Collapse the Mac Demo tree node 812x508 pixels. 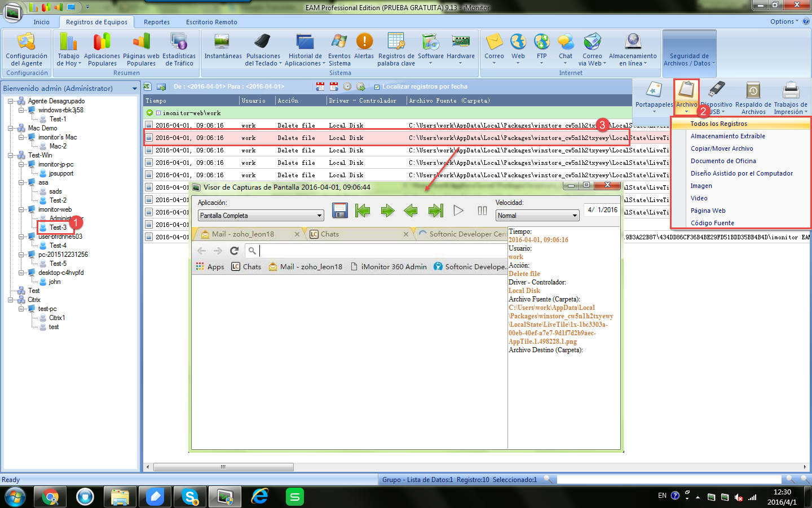tap(11, 128)
